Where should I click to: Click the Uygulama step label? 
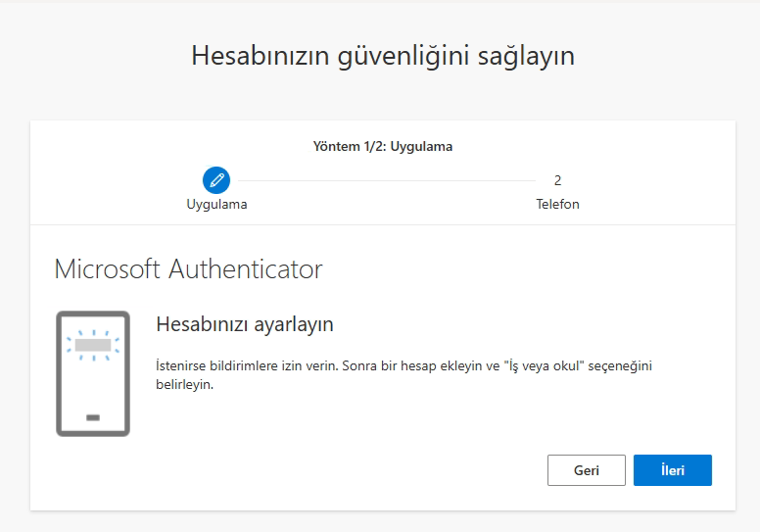(216, 204)
